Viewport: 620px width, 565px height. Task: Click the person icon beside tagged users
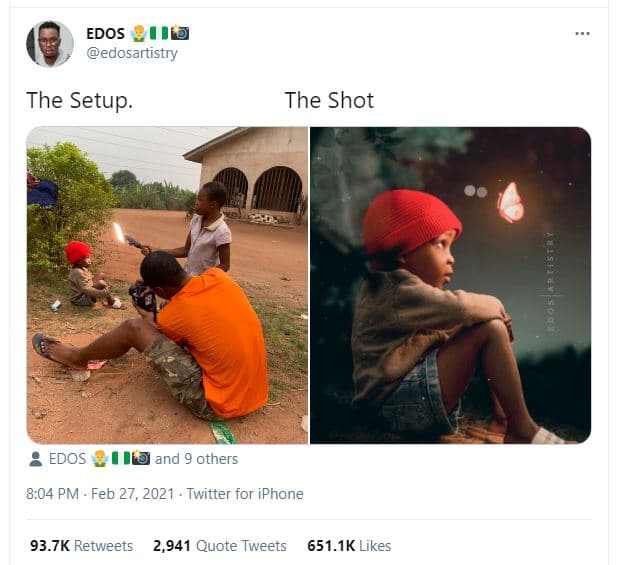tap(36, 459)
